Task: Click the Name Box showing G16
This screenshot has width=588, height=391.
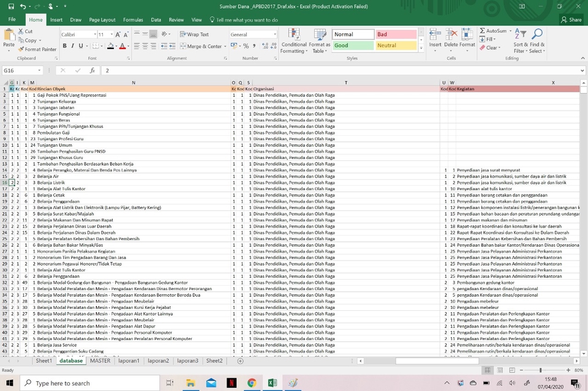Action: 22,70
